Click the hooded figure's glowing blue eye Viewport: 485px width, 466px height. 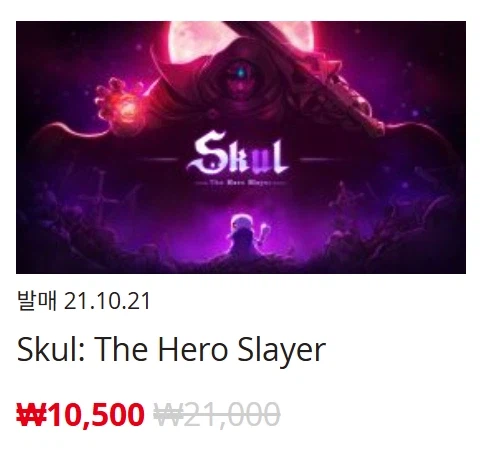(x=240, y=73)
